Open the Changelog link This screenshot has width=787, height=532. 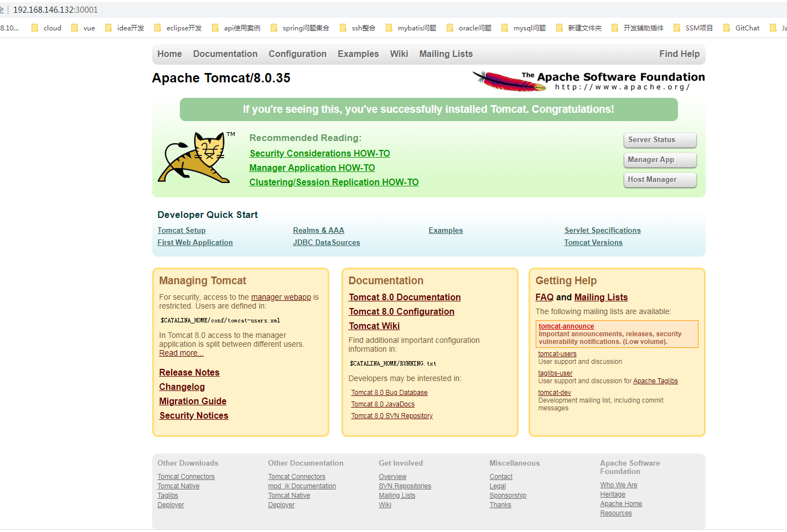[182, 387]
